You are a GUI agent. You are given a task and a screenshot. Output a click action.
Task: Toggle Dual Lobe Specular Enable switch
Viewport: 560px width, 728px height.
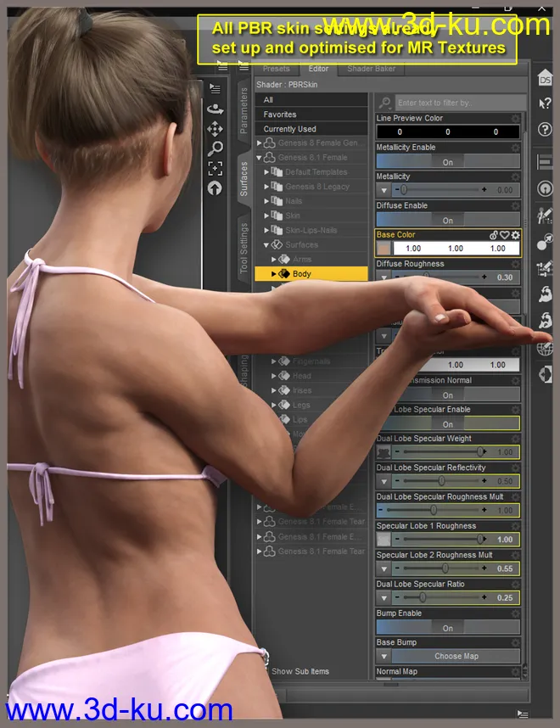[448, 423]
